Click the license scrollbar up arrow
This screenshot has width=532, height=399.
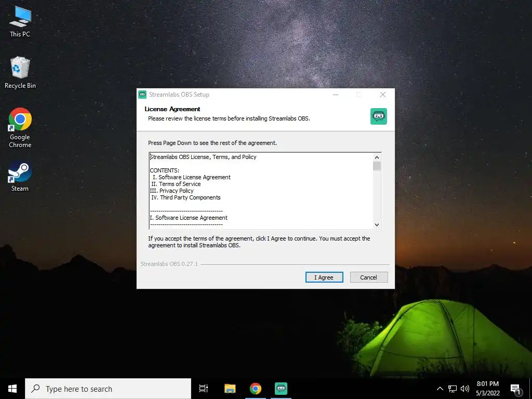click(377, 157)
